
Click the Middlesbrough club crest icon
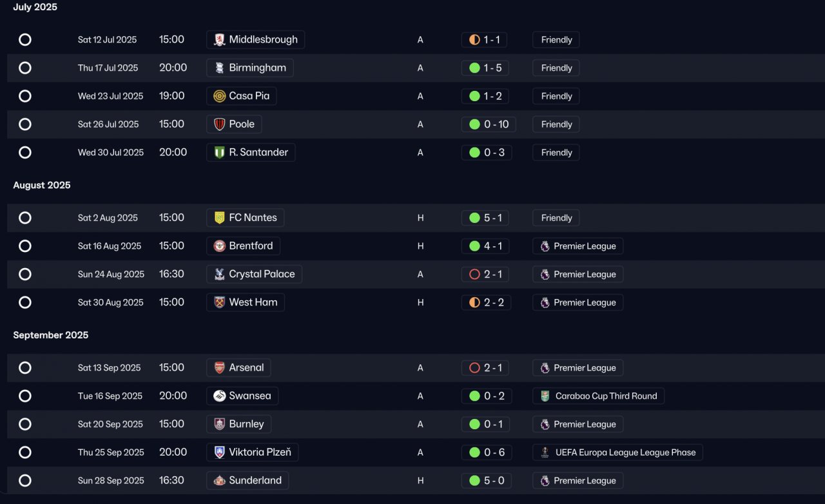(220, 40)
